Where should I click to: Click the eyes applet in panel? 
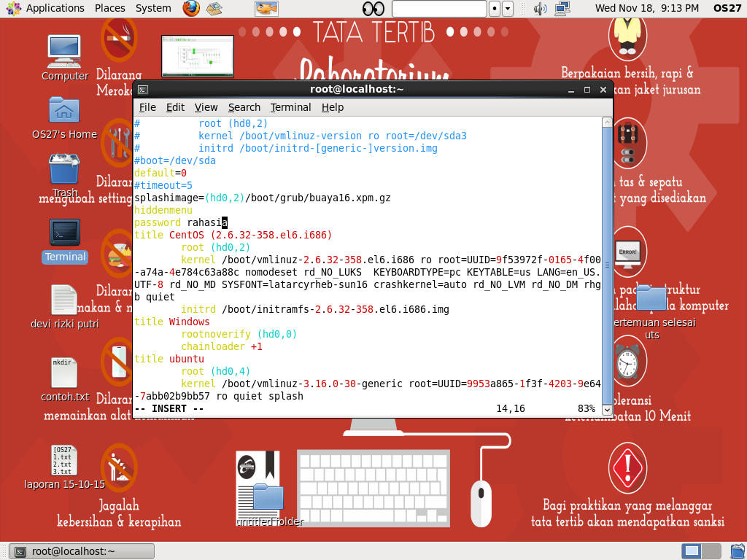pos(373,9)
